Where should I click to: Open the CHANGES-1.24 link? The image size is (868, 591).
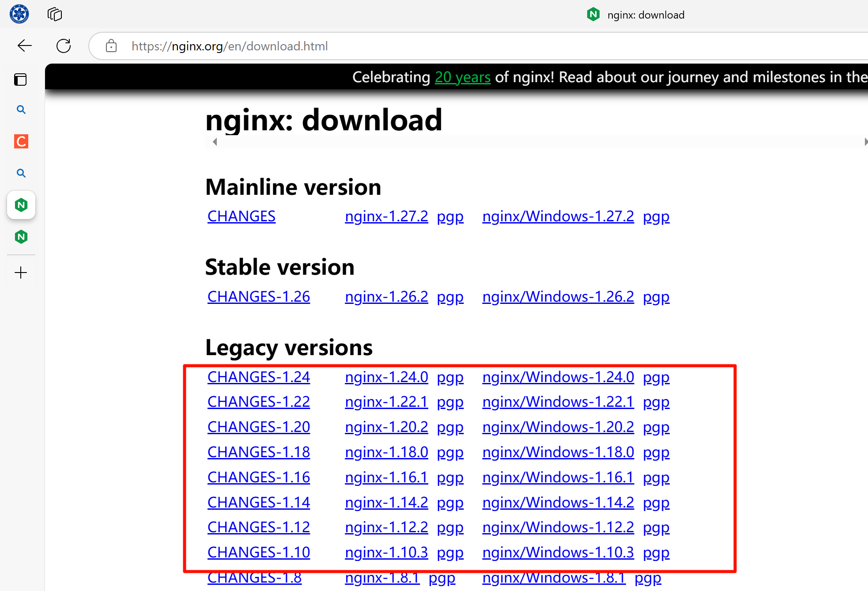[258, 377]
